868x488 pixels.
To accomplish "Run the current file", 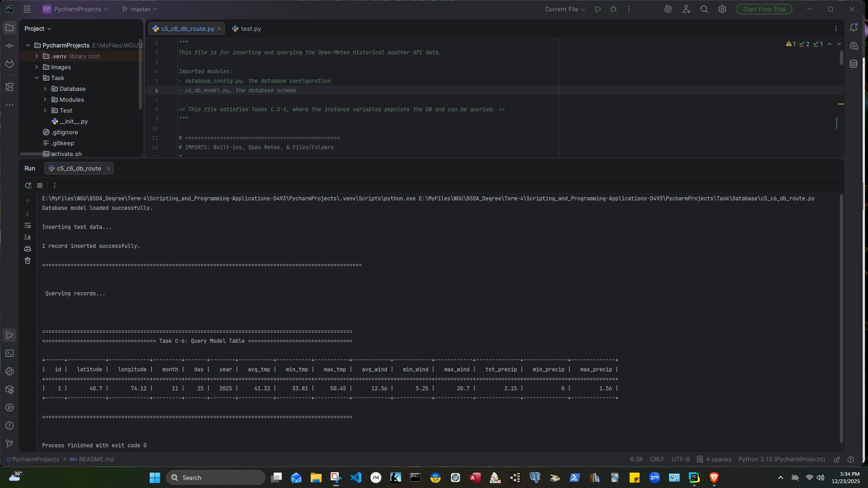I will click(x=598, y=9).
